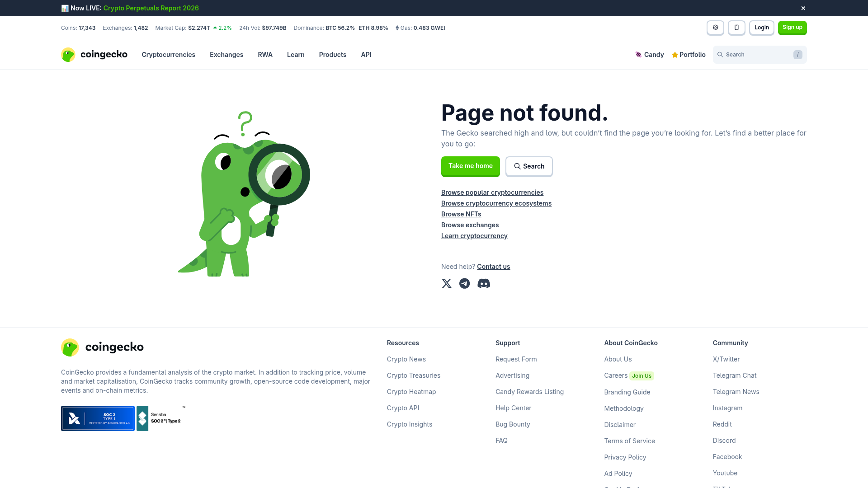Click the Gas 0.483 GWEI value
Viewport: 868px width, 488px height.
click(x=429, y=28)
